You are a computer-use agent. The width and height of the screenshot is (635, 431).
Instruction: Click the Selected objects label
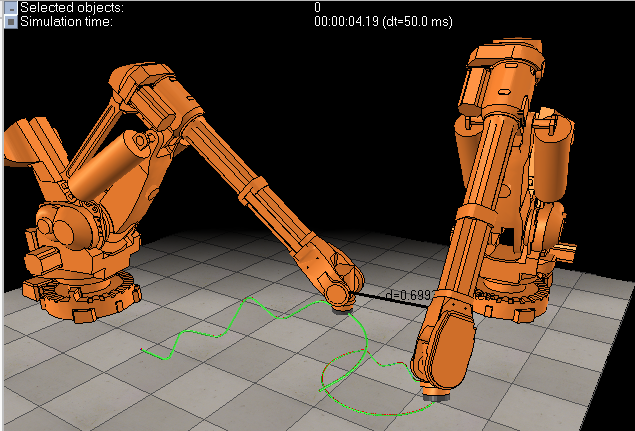click(66, 7)
